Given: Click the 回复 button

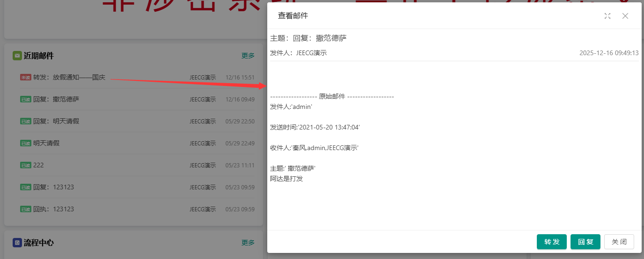Looking at the screenshot, I should tap(585, 242).
